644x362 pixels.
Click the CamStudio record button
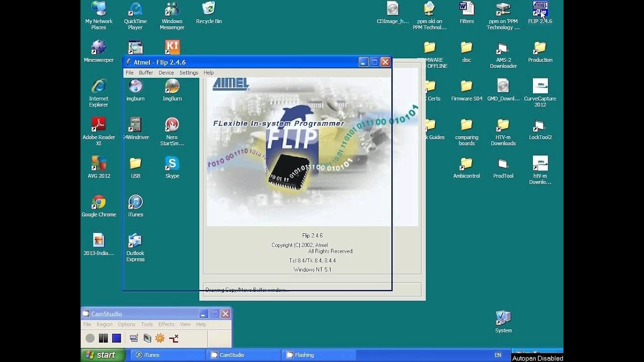click(90, 338)
